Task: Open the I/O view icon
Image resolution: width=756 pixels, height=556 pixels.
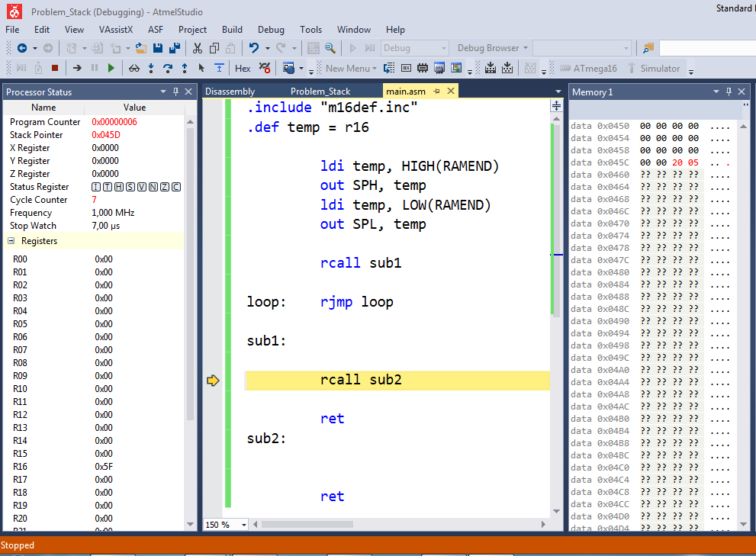Action: [456, 68]
